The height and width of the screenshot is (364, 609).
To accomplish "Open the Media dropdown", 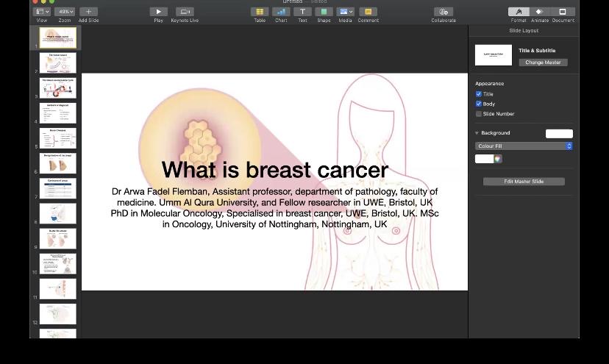I will click(345, 12).
